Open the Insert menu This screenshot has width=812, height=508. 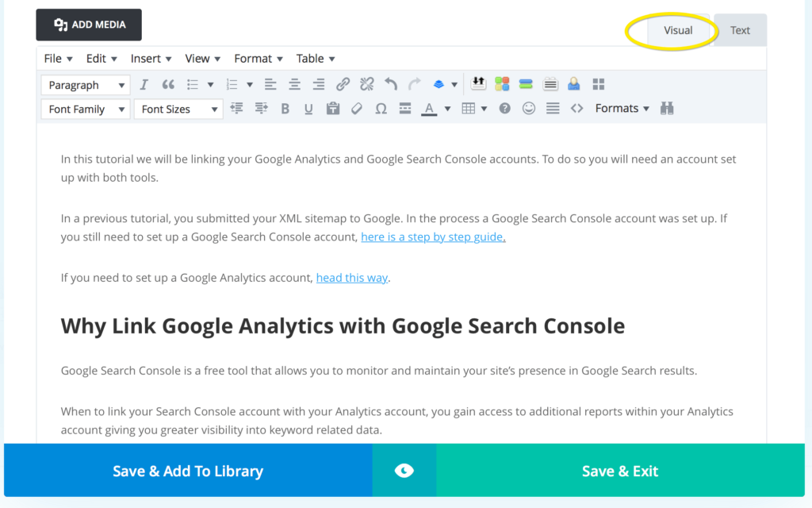coord(151,59)
